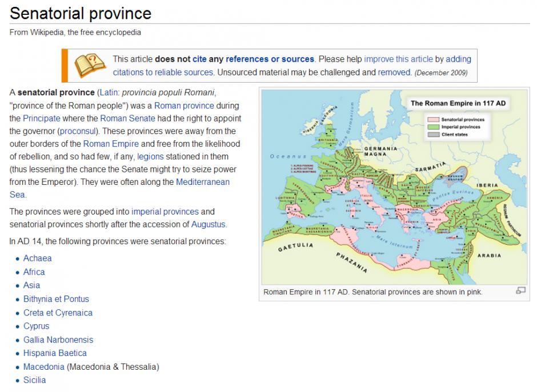The width and height of the screenshot is (537, 392).
Task: Open the 'legions' link
Action: [x=150, y=156]
